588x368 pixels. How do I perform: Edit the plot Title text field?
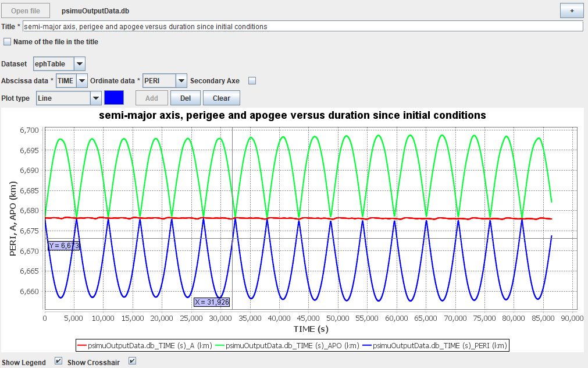pos(302,27)
